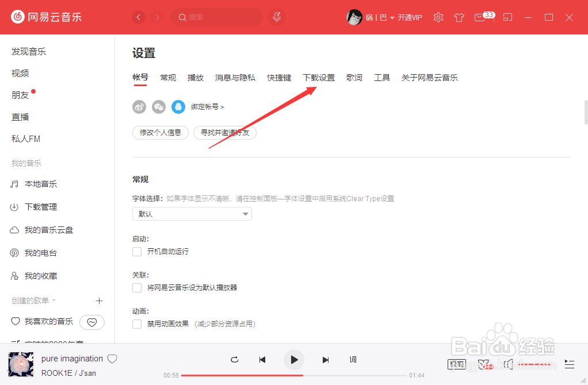Select the 歌词 settings tab
Screen dimensions: 588x385
pyautogui.click(x=354, y=78)
